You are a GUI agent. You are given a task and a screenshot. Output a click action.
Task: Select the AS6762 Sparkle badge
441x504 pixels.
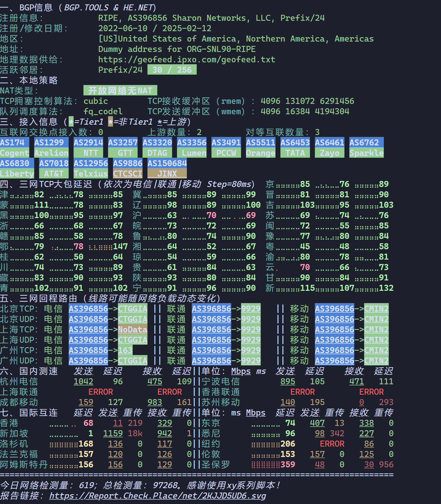click(x=367, y=148)
